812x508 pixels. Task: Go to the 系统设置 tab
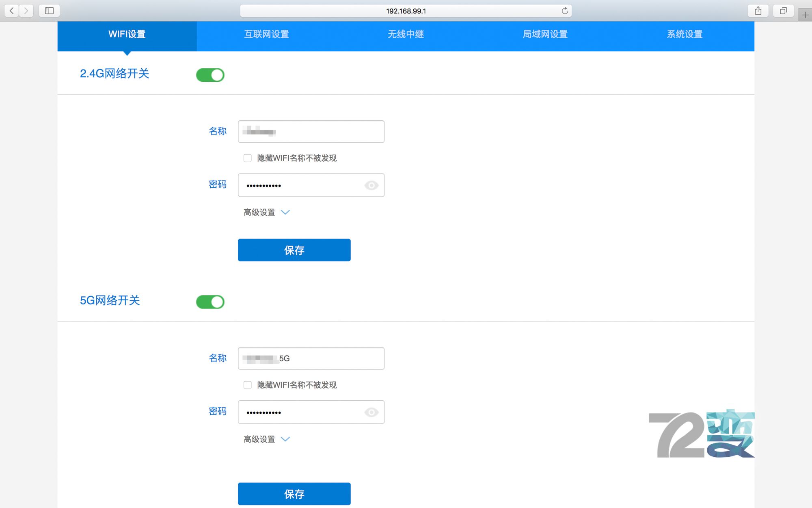click(685, 34)
